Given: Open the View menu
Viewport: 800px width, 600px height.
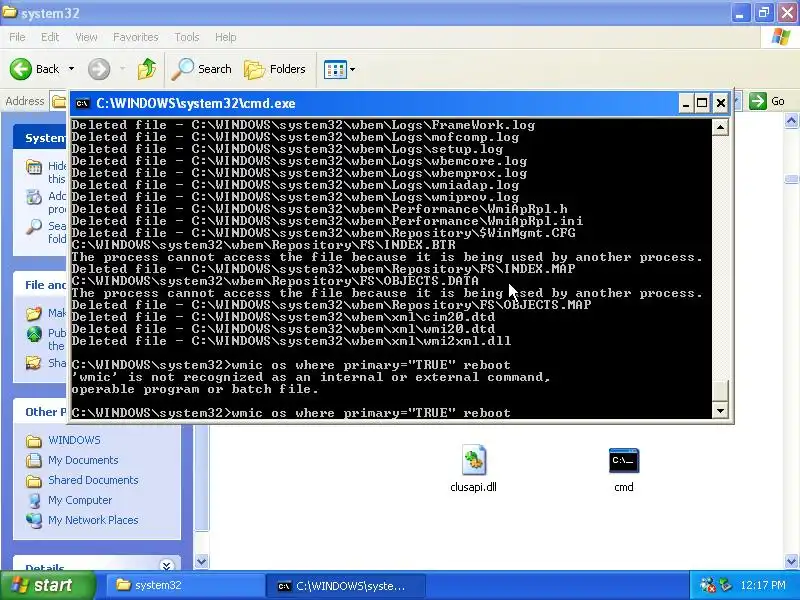Looking at the screenshot, I should tap(86, 37).
